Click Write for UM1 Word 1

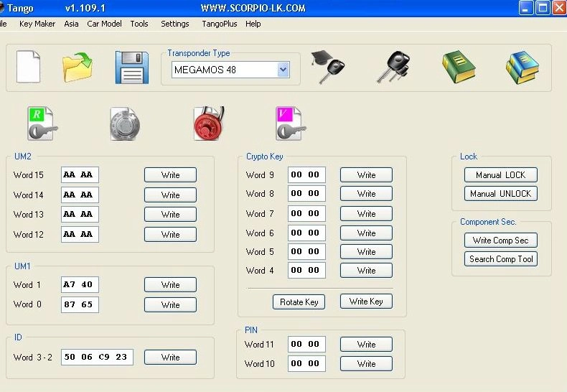(170, 285)
